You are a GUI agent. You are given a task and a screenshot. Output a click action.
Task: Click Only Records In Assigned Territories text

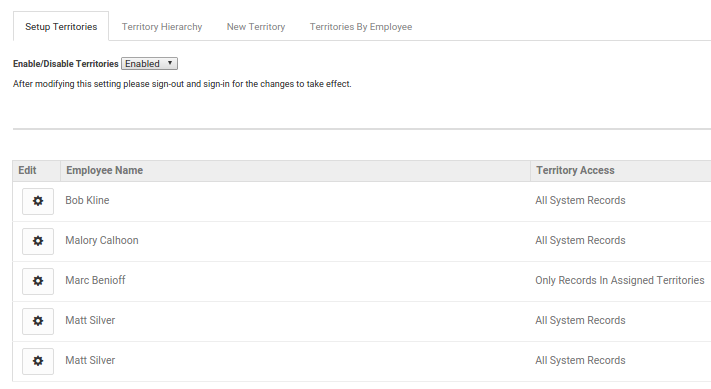pyautogui.click(x=619, y=280)
